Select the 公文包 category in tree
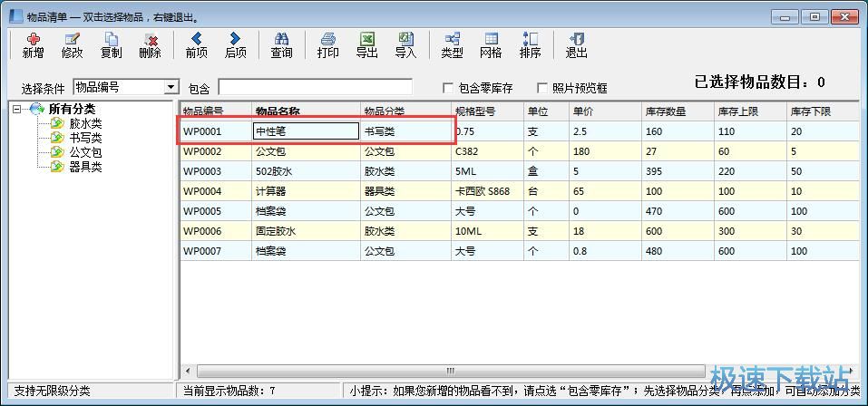The height and width of the screenshot is (406, 868). 85,152
